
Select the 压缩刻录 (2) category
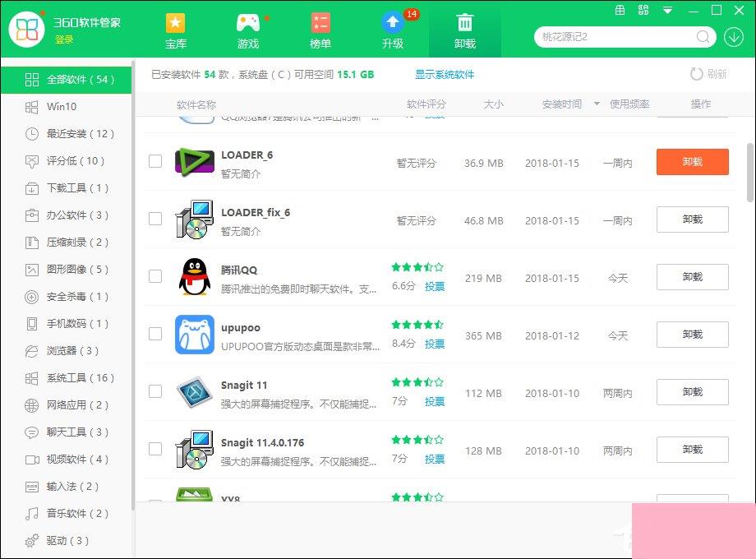point(66,243)
